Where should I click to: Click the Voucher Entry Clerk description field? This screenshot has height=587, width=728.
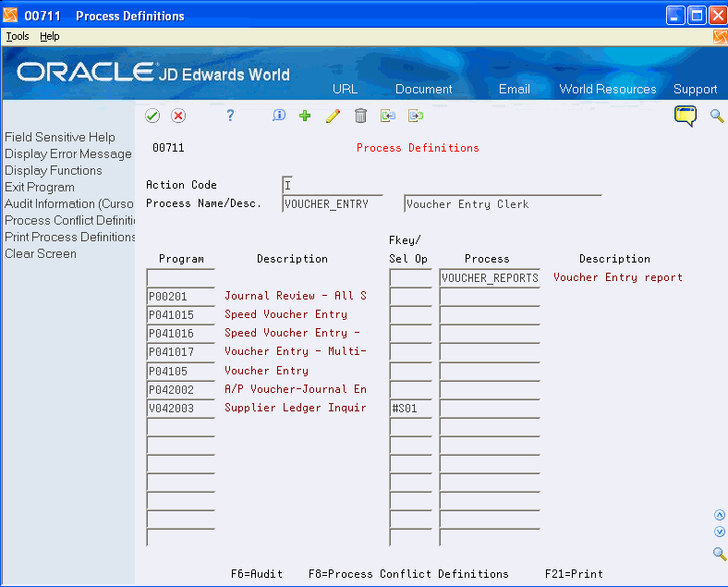503,203
